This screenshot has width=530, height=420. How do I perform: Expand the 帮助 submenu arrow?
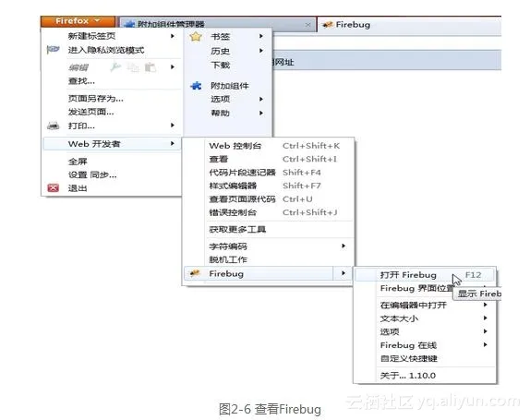(x=261, y=113)
